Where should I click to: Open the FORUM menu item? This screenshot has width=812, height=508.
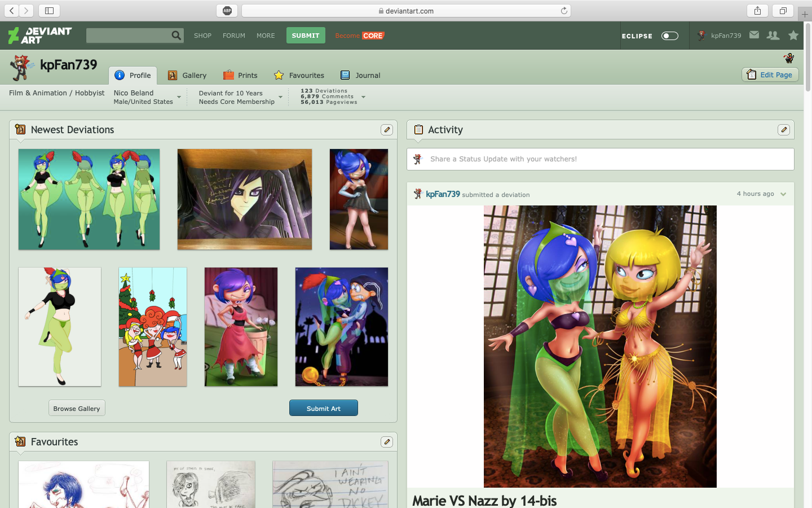click(234, 36)
